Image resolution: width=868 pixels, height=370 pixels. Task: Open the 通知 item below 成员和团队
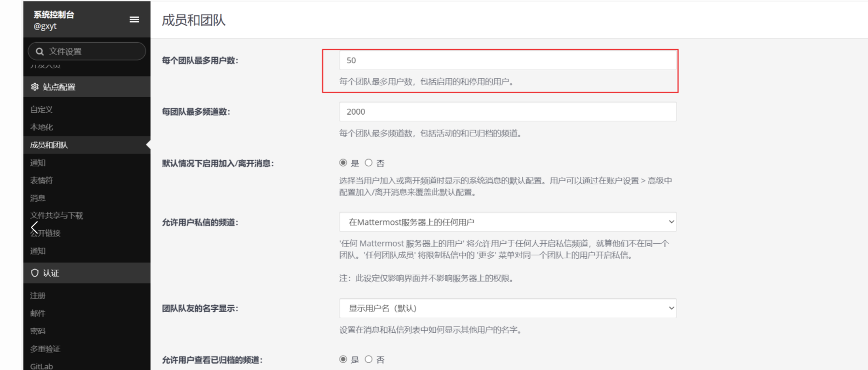pos(38,163)
